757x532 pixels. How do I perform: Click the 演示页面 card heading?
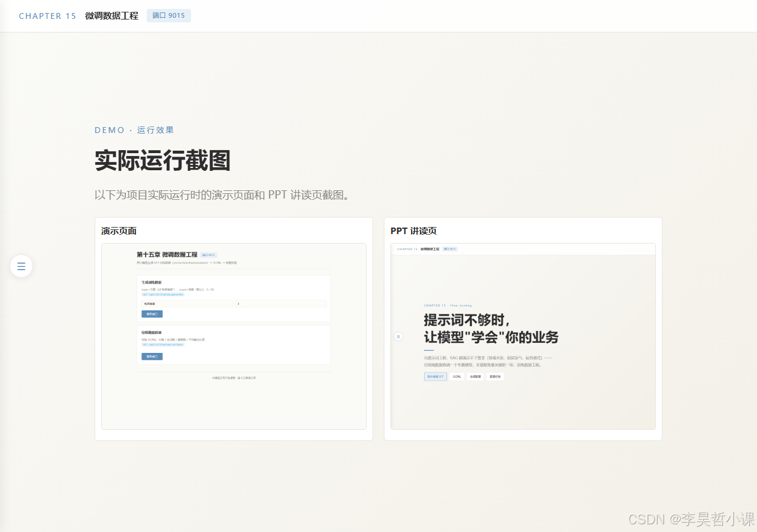tap(119, 231)
